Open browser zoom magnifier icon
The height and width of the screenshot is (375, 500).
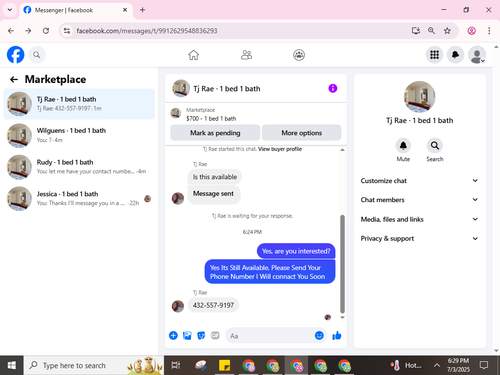(x=431, y=31)
